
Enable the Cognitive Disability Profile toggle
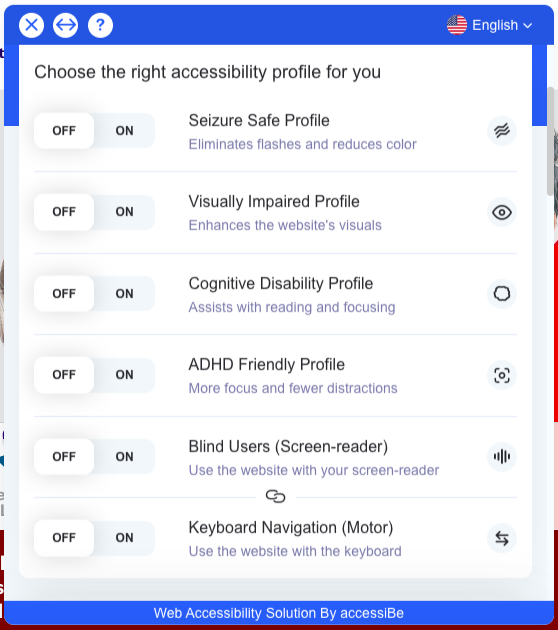pos(125,294)
